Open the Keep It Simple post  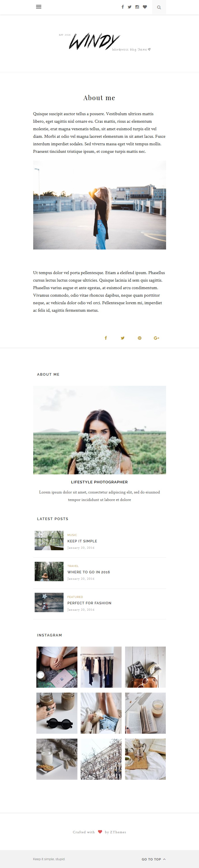(82, 541)
